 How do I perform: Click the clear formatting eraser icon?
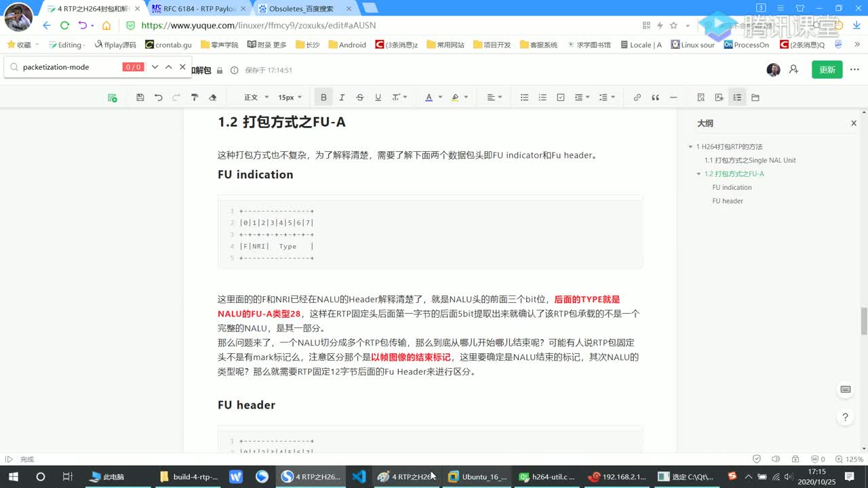coord(212,98)
